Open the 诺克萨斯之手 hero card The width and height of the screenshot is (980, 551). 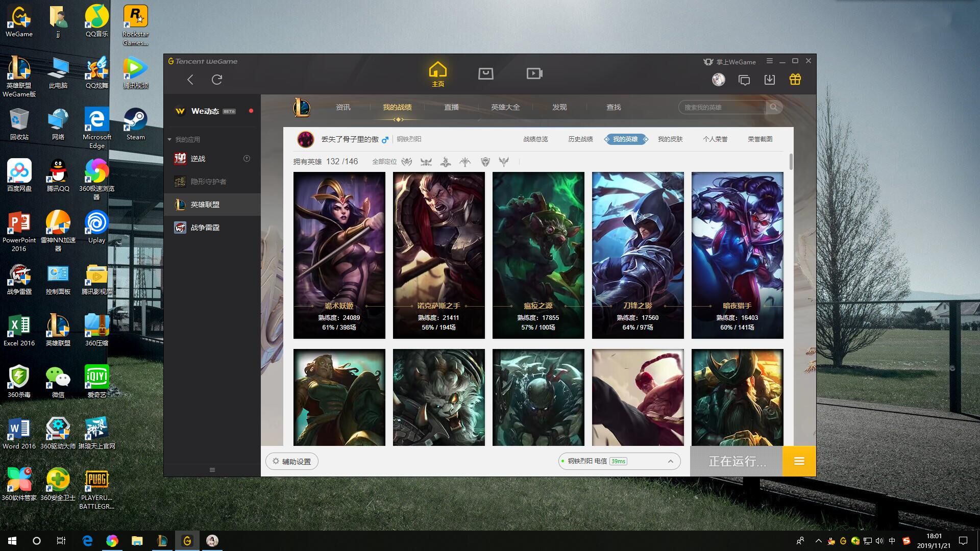click(x=439, y=255)
